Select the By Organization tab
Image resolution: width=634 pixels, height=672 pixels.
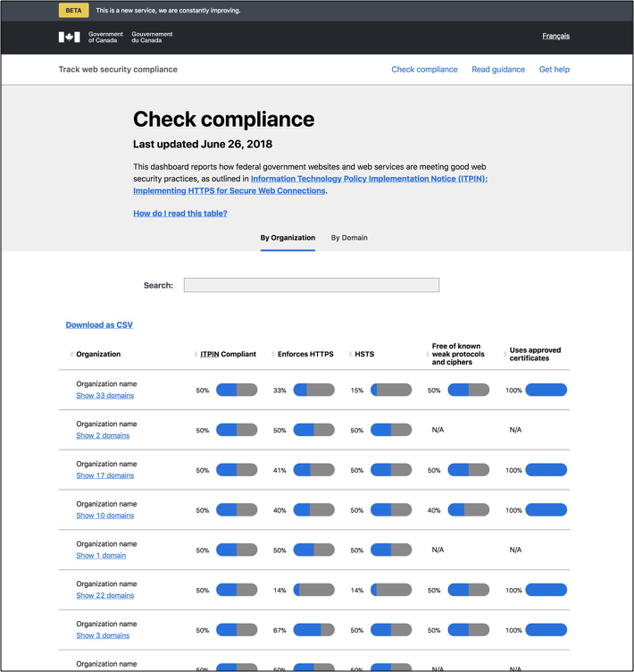(x=288, y=238)
